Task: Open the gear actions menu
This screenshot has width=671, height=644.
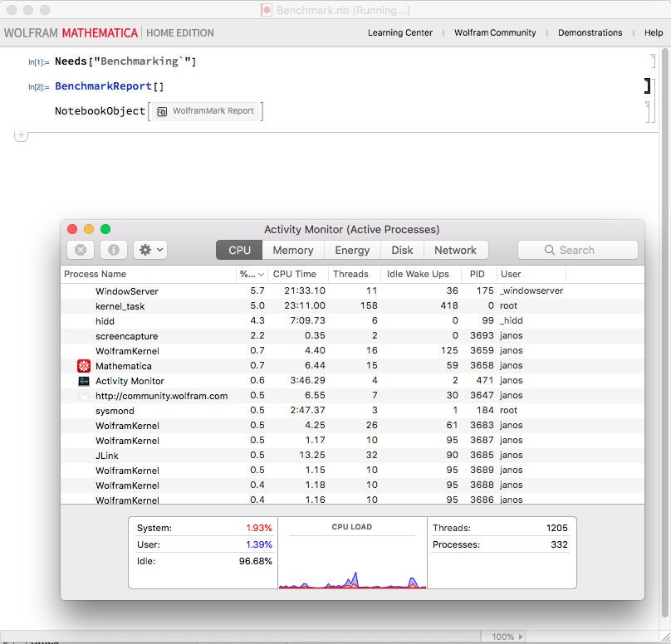Action: [150, 250]
